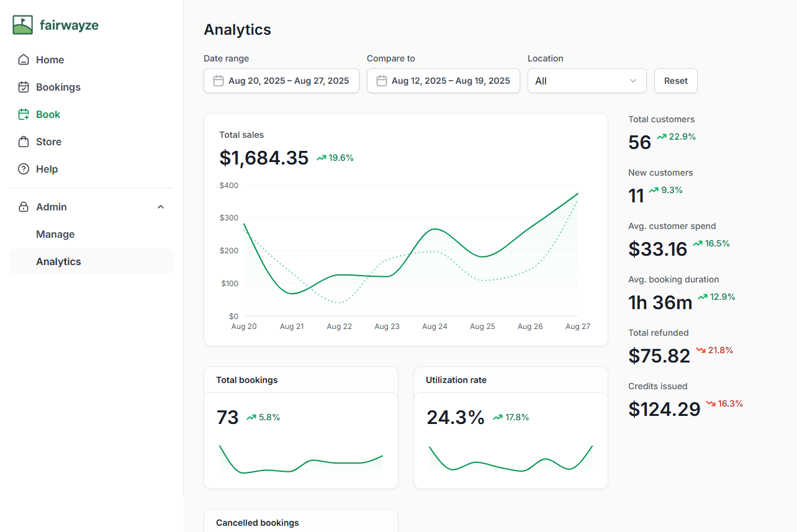Open the Location dropdown
797x532 pixels.
[587, 81]
